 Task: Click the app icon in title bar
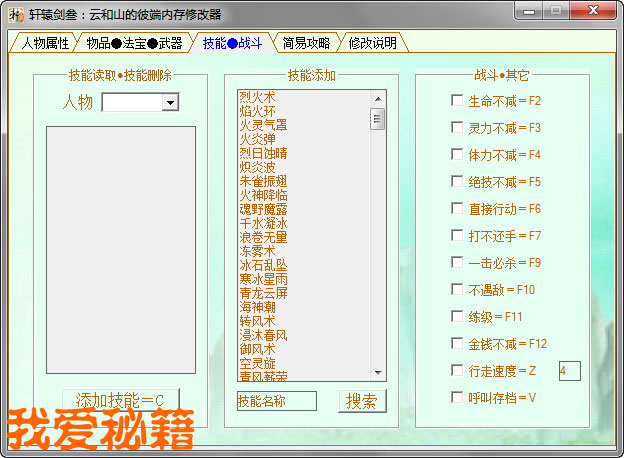(16, 14)
